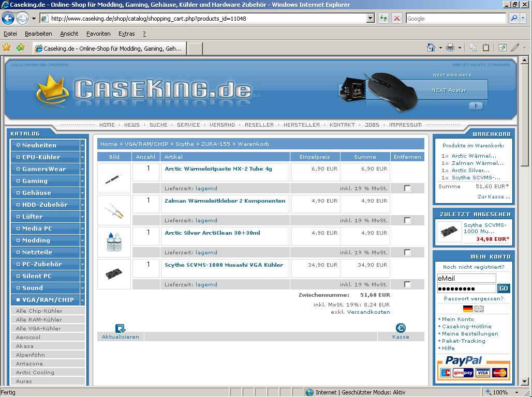Click the MasterCard logo

point(499,373)
